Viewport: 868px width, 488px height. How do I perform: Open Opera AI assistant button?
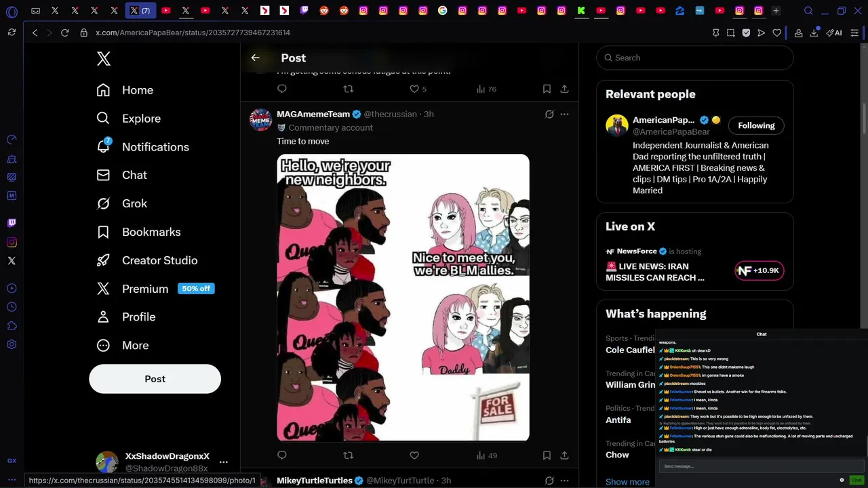pos(834,33)
